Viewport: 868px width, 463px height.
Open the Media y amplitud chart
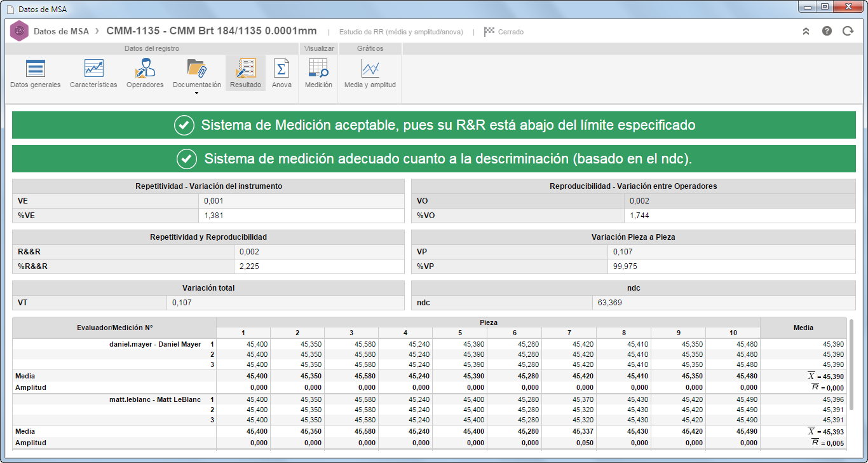[370, 74]
